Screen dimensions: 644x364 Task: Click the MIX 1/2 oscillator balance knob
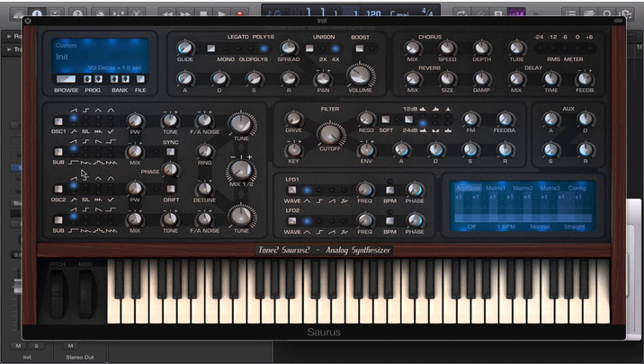pyautogui.click(x=241, y=170)
